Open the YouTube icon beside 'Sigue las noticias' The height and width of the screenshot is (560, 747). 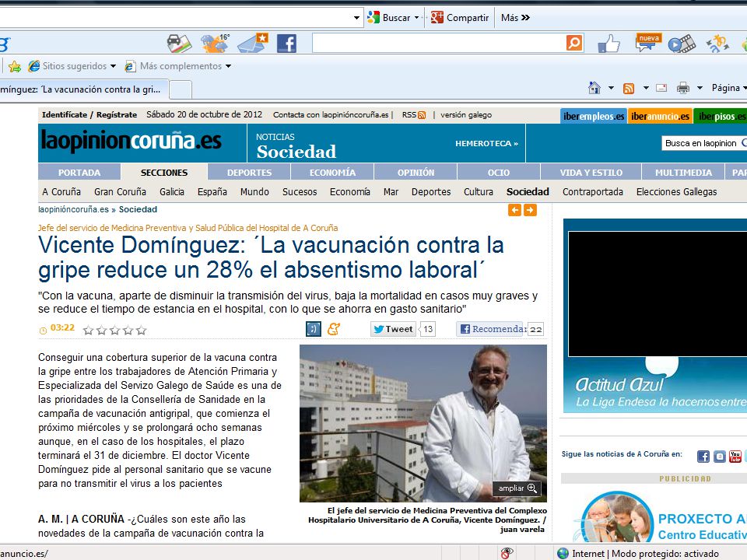tap(735, 457)
